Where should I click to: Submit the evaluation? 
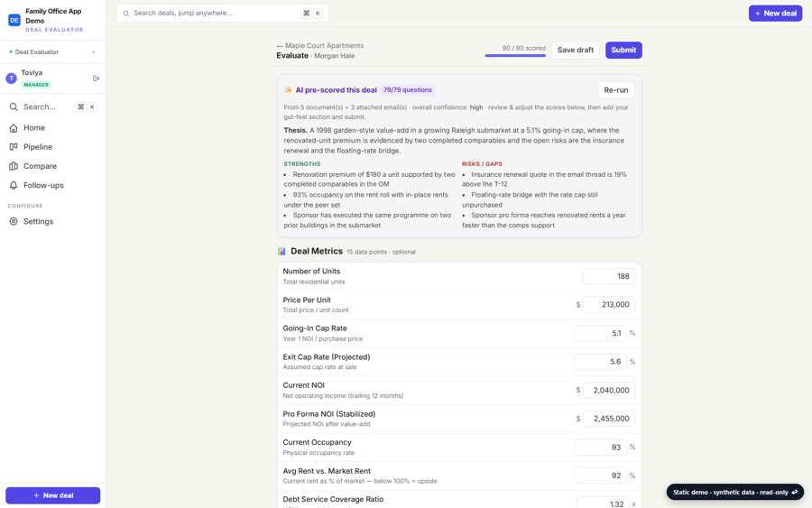623,51
